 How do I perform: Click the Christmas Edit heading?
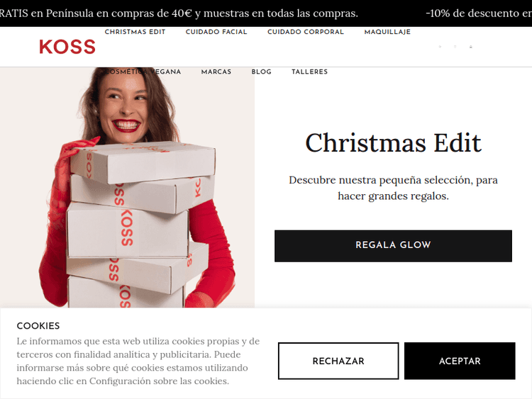click(x=393, y=142)
